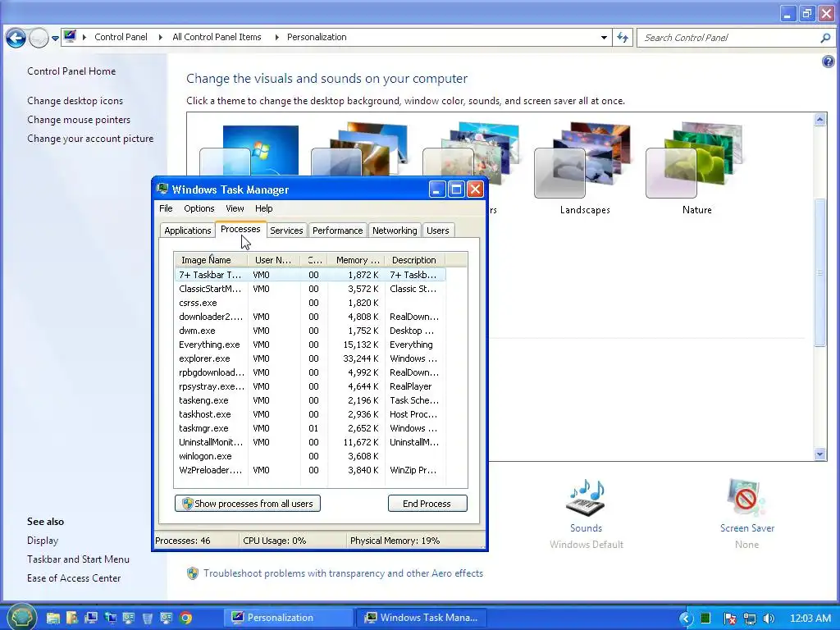Select taskmgr.exe process row

310,428
